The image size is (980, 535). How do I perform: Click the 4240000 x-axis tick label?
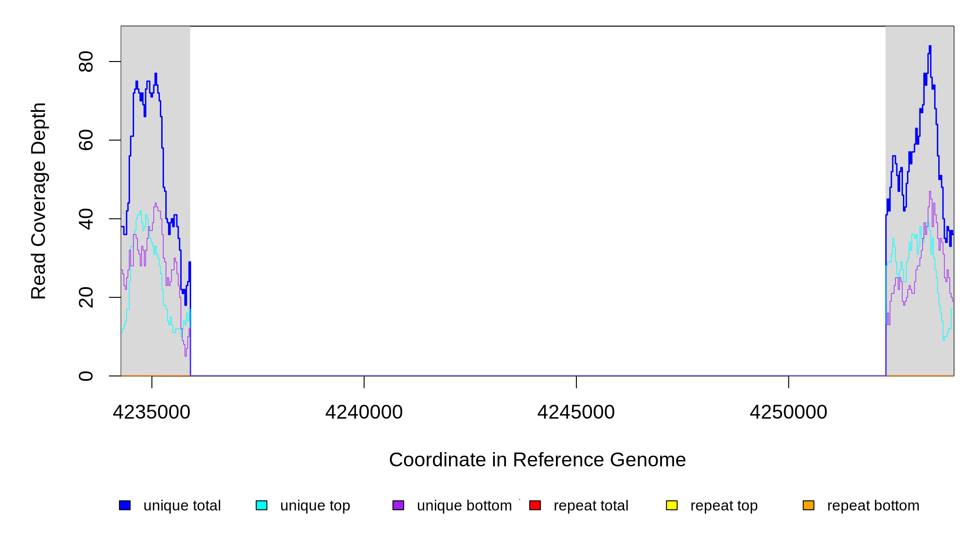point(364,412)
